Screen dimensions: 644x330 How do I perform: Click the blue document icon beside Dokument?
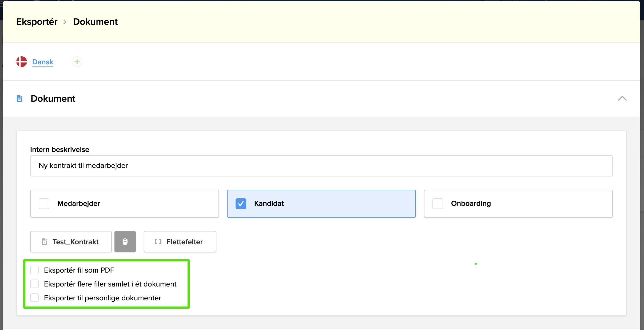click(x=19, y=99)
